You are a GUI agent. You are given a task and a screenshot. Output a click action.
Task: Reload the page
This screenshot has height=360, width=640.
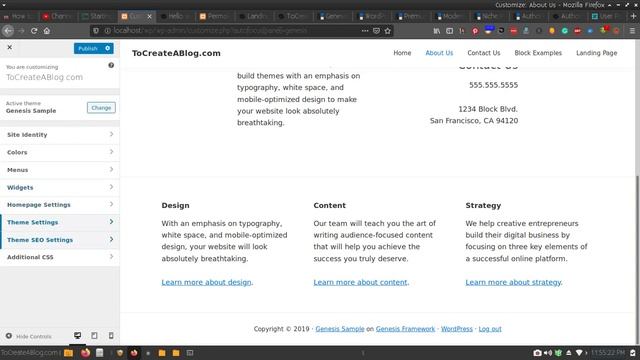[x=34, y=31]
